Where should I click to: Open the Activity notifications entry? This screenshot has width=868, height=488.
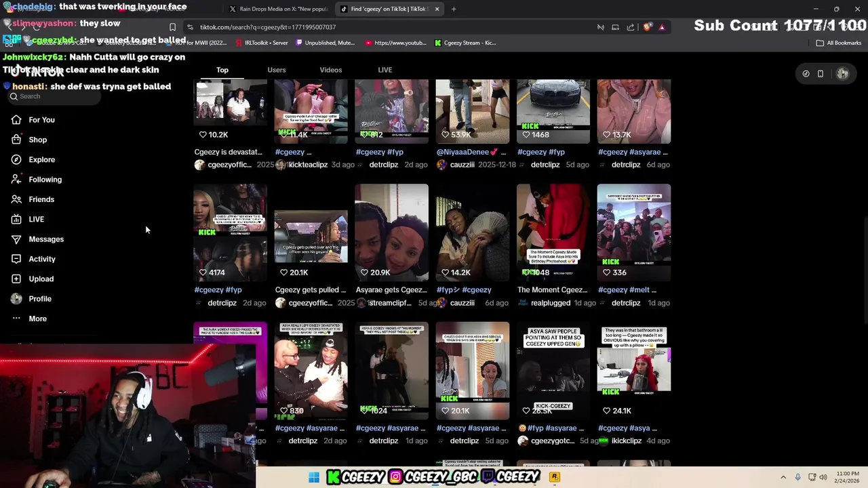[x=42, y=259]
